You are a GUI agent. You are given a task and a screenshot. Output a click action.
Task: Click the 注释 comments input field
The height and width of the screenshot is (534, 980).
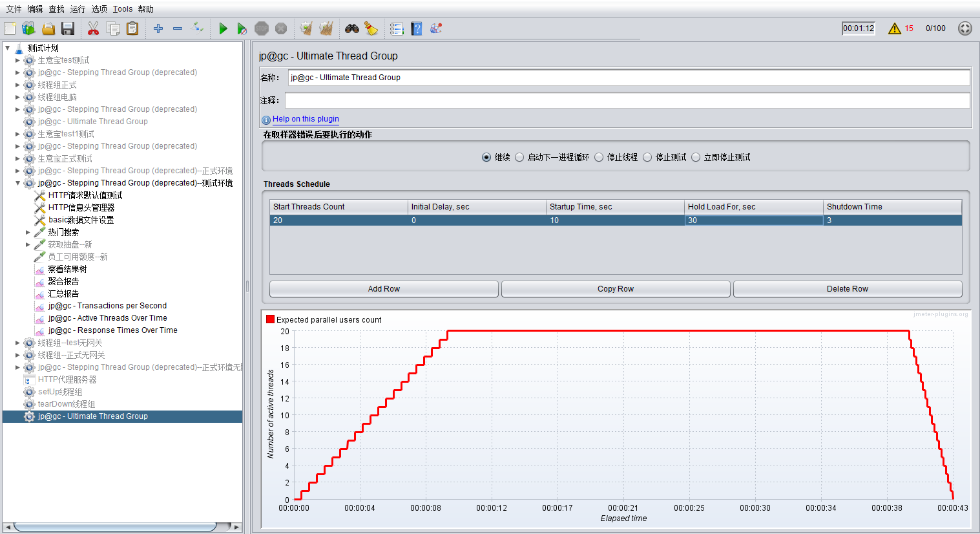(627, 100)
